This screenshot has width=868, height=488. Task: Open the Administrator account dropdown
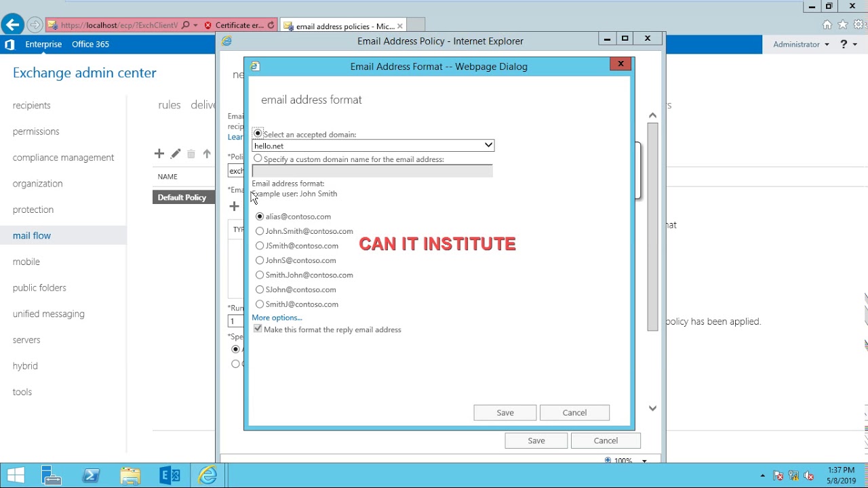pos(801,44)
